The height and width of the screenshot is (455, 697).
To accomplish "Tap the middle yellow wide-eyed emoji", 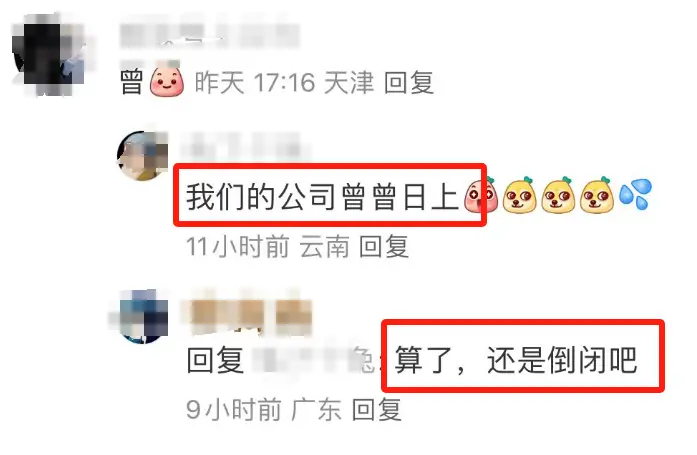I will point(558,195).
